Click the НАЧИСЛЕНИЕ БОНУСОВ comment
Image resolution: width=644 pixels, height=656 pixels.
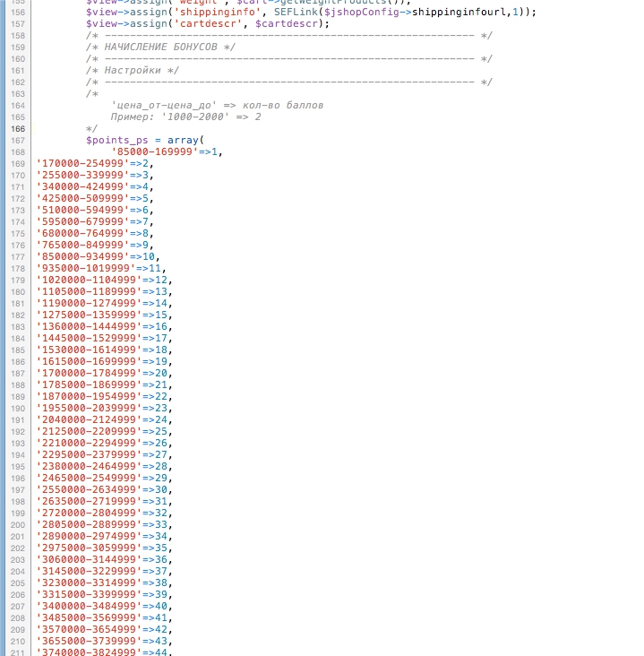click(x=160, y=47)
